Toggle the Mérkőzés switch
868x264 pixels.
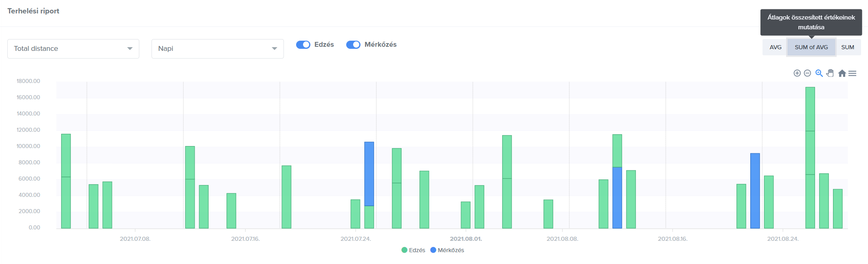coord(353,45)
